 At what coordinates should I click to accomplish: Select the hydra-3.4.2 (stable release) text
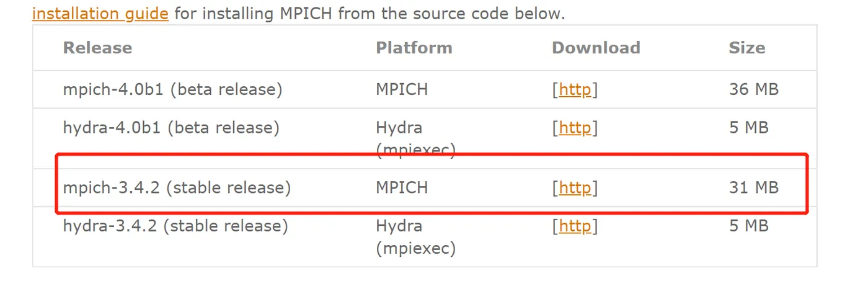click(175, 226)
